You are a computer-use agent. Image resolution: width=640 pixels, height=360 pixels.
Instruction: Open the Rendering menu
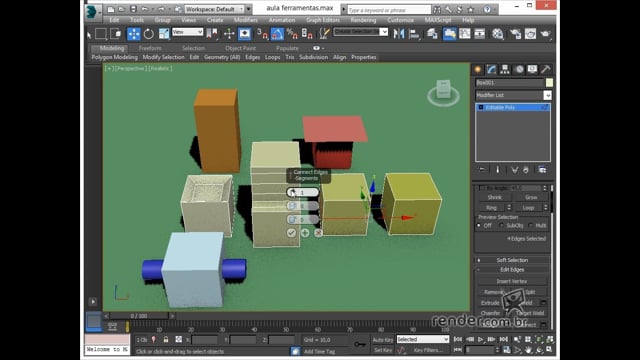(363, 20)
